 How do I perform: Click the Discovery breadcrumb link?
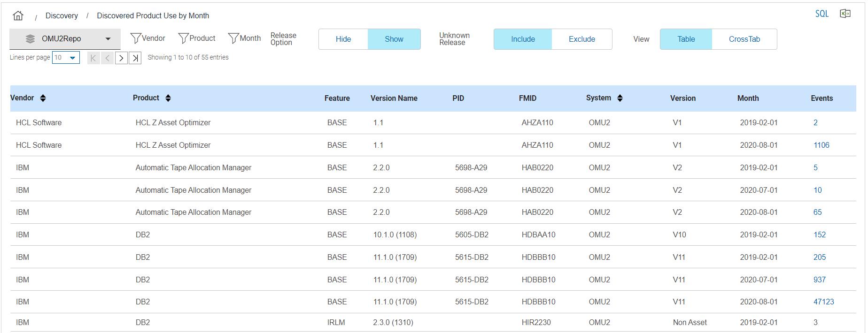click(x=62, y=15)
